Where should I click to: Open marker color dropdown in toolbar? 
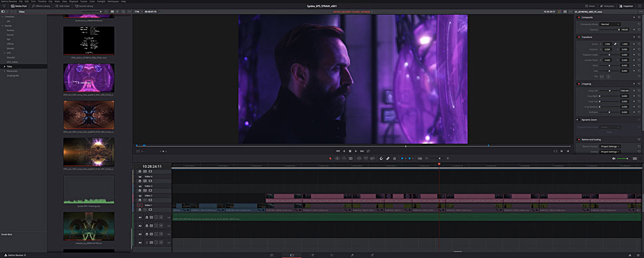[x=413, y=158]
